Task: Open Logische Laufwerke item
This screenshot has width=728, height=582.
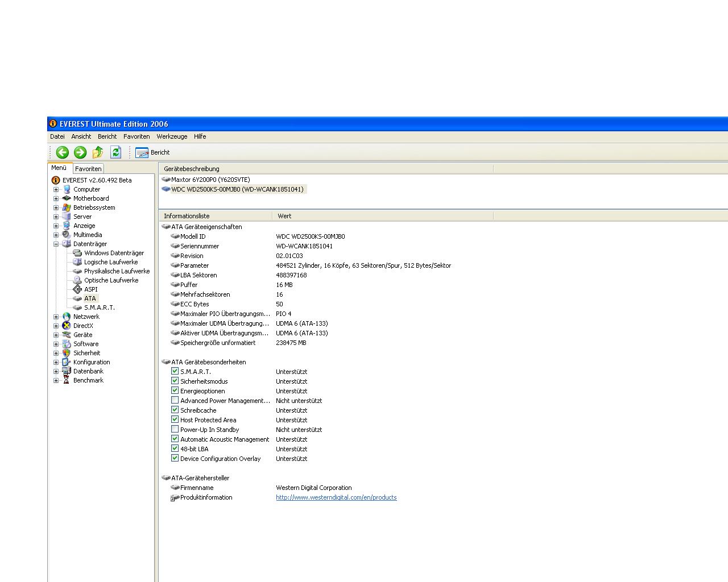Action: [111, 262]
